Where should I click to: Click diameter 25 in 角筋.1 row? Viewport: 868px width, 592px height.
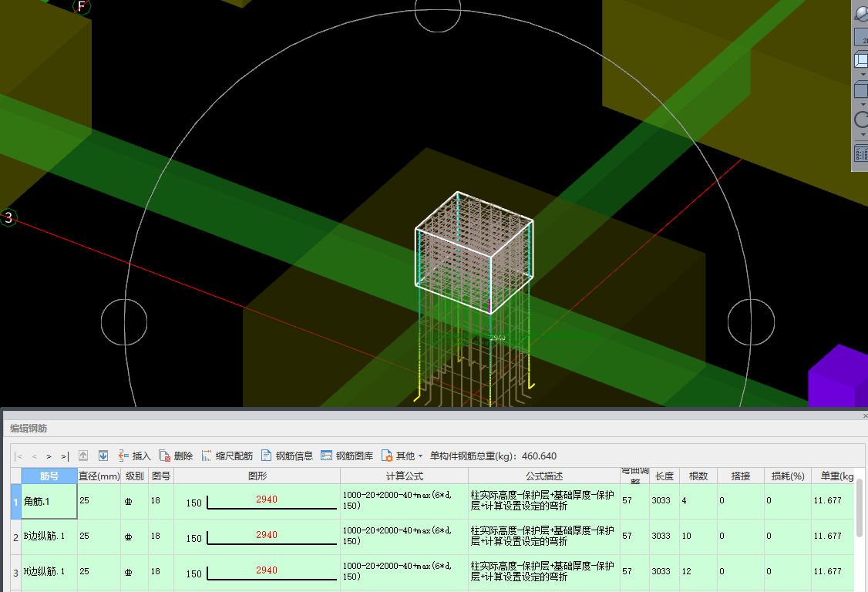(84, 500)
